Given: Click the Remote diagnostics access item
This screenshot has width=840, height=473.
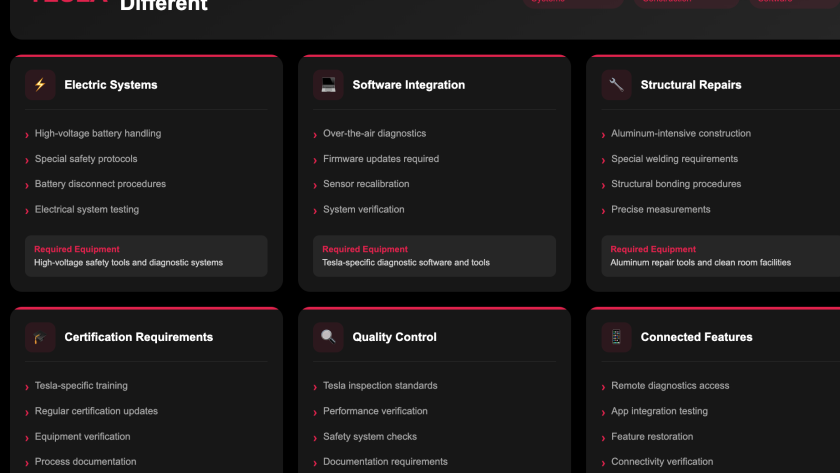Looking at the screenshot, I should [670, 386].
